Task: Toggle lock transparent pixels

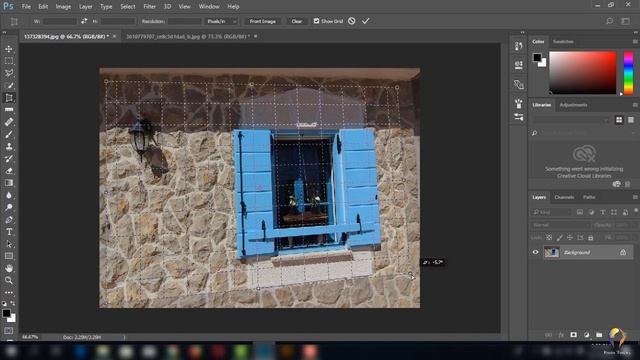Action: [x=549, y=237]
